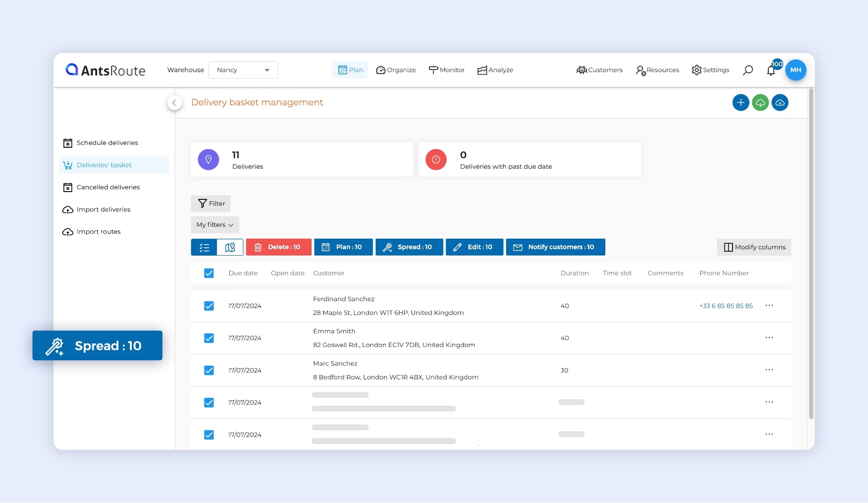
Task: Click the green cloud download icon
Action: 760,102
